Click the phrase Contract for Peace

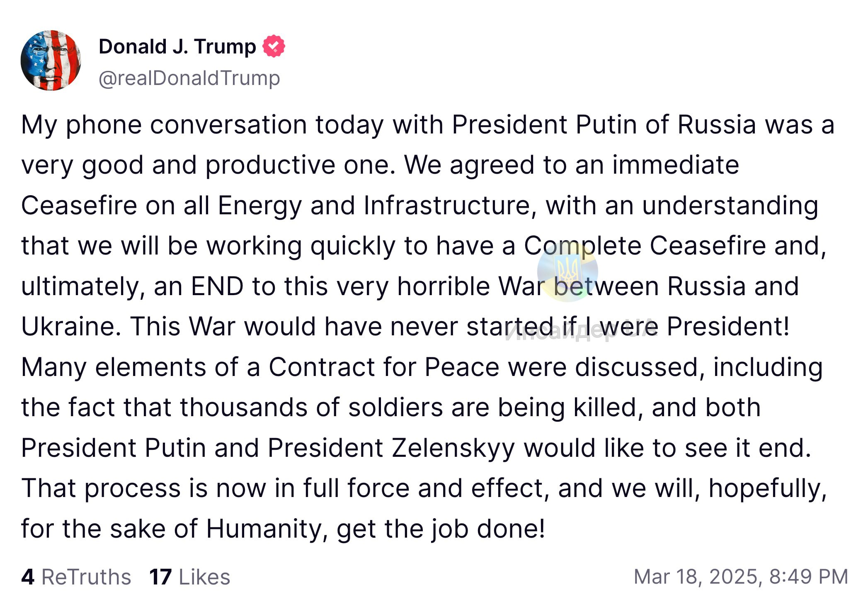[383, 367]
